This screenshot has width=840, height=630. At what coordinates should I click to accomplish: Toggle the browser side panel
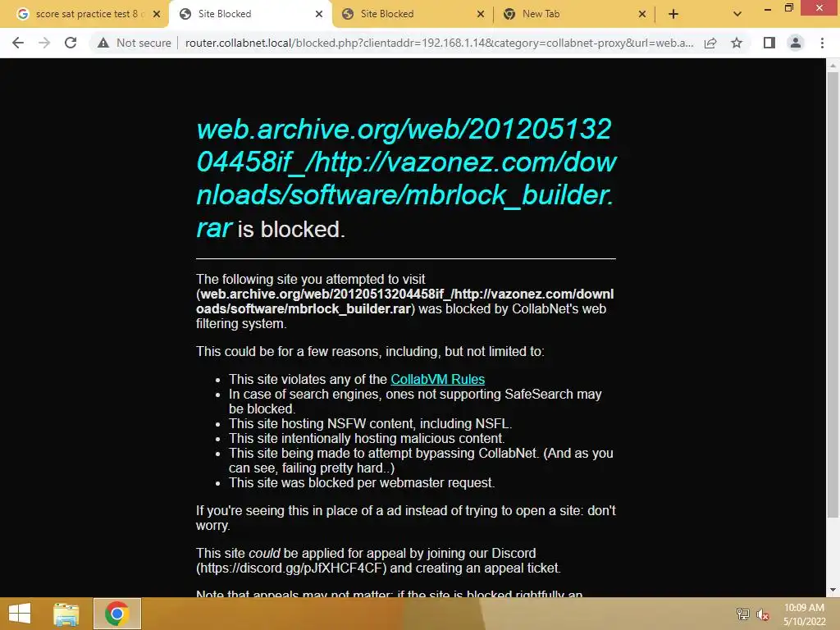(x=769, y=43)
